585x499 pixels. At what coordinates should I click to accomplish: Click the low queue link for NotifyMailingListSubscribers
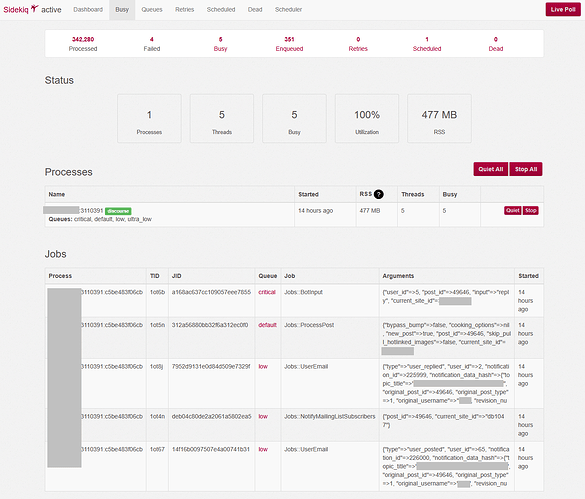(263, 417)
